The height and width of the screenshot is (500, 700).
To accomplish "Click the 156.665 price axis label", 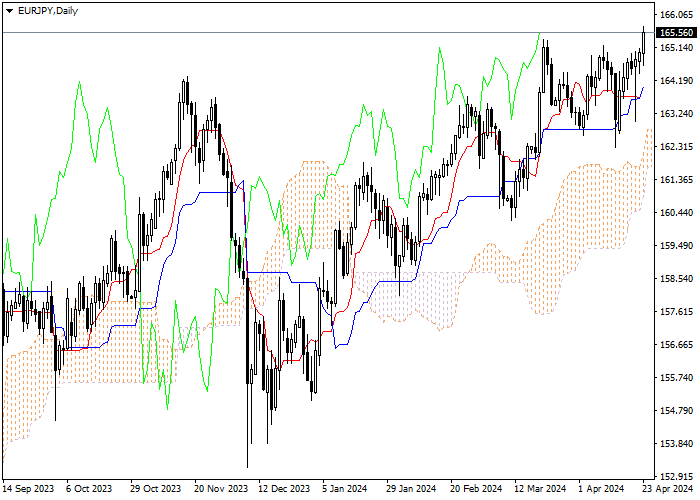I will (x=676, y=345).
